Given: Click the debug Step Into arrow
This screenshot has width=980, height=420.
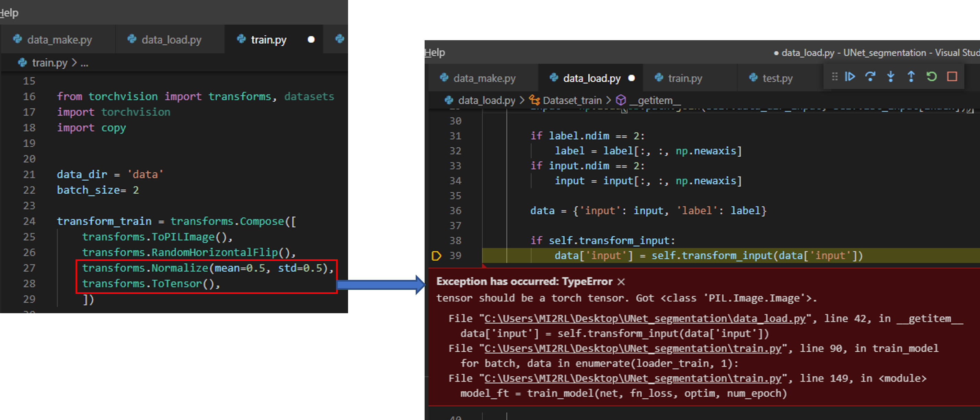Looking at the screenshot, I should (x=891, y=77).
